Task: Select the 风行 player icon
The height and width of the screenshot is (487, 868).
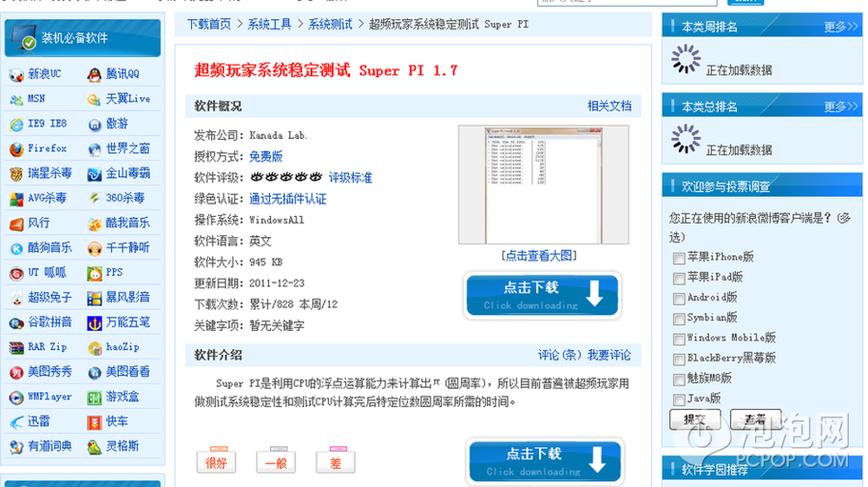Action: (x=16, y=224)
